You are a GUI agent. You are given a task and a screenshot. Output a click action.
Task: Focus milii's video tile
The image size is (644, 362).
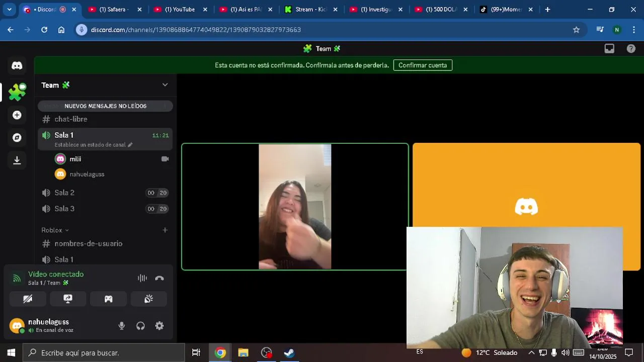pyautogui.click(x=295, y=207)
